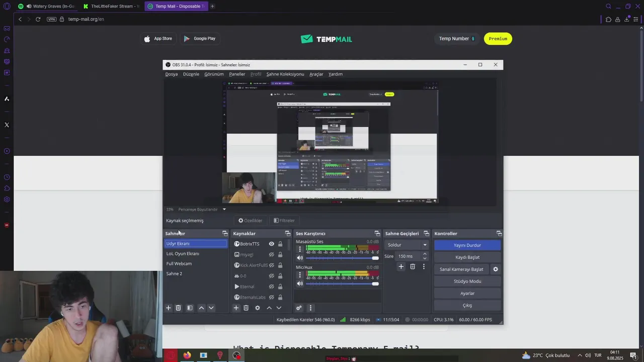Viewport: 644px width, 362px height.
Task: Undock the Kontroller panel
Action: (499, 233)
